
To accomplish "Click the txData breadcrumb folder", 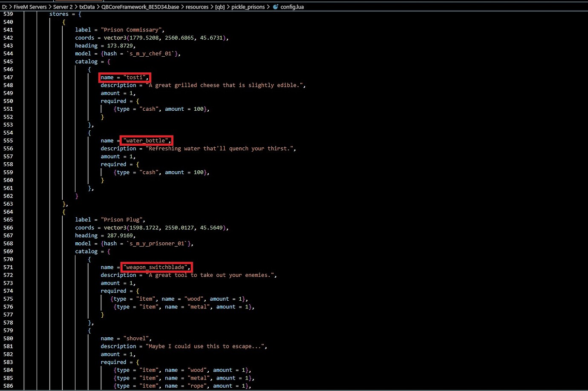I will coord(87,7).
